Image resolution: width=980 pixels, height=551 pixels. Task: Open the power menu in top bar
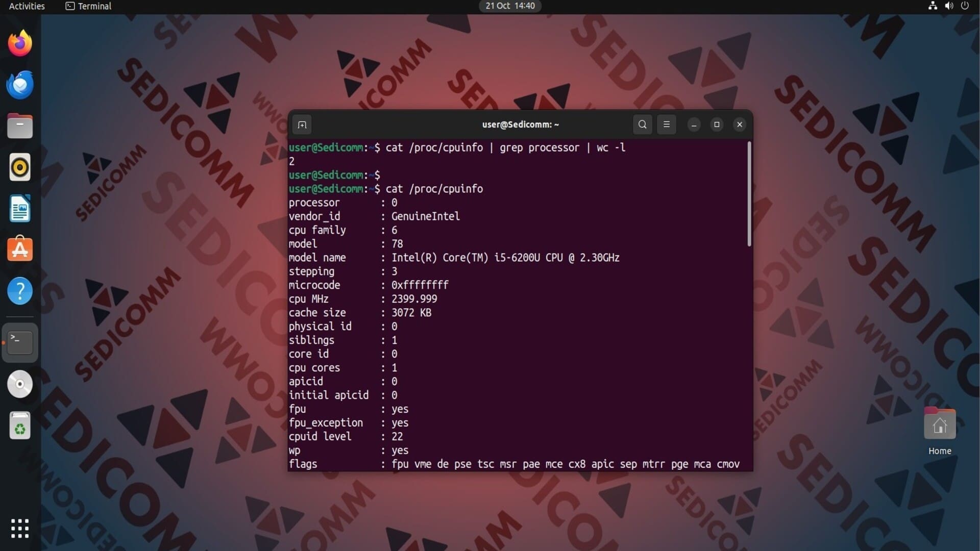click(x=965, y=6)
